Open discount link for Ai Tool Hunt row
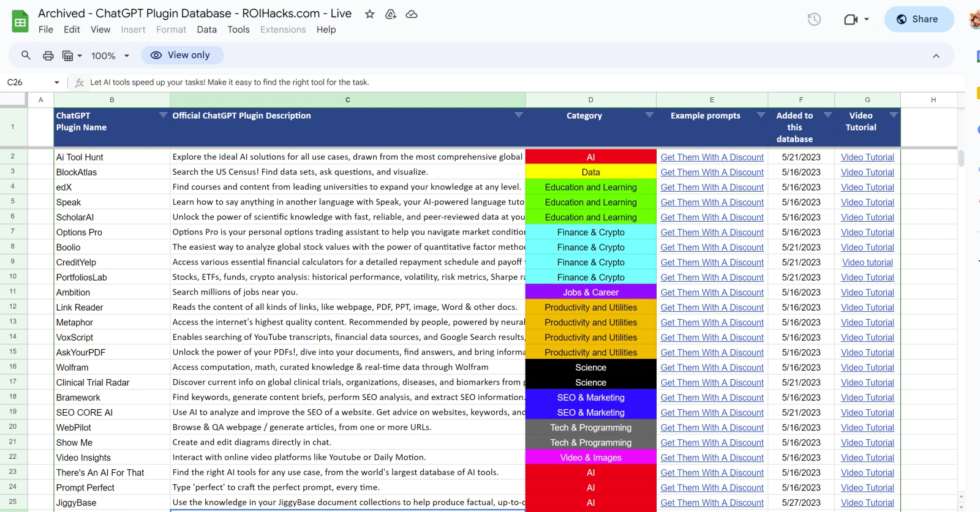This screenshot has height=512, width=980. tap(712, 157)
